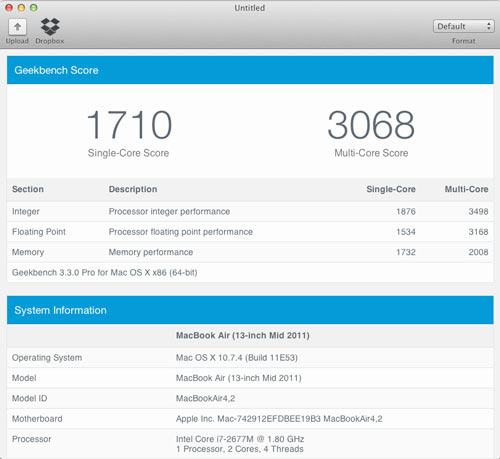Close the window with red button
The image size is (500, 459).
9,7
